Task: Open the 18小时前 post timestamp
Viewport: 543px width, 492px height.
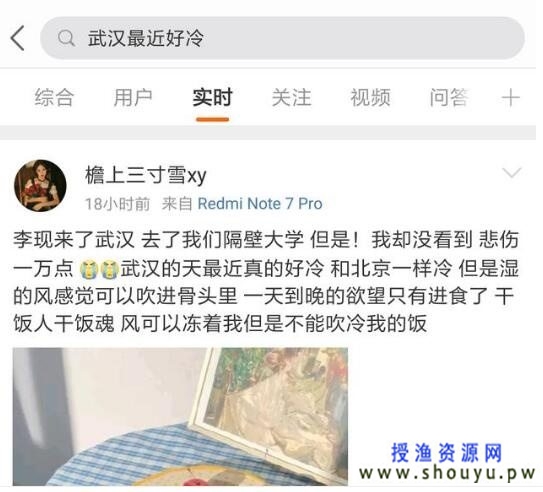Action: (118, 204)
